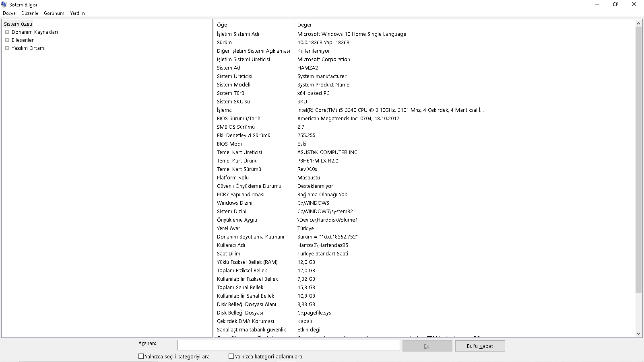The image size is (644, 362).
Task: Enable Yalnızca seçili kategoriyi ara checkbox
Action: (x=141, y=356)
